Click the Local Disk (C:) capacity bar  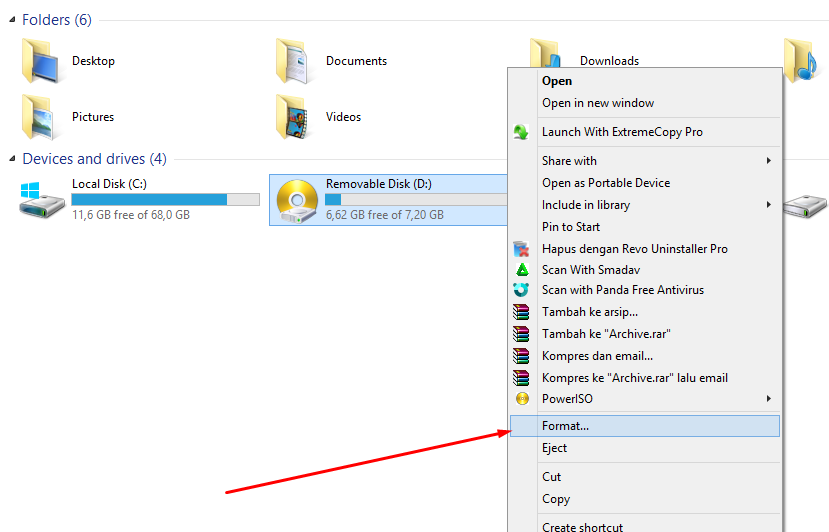pyautogui.click(x=165, y=199)
